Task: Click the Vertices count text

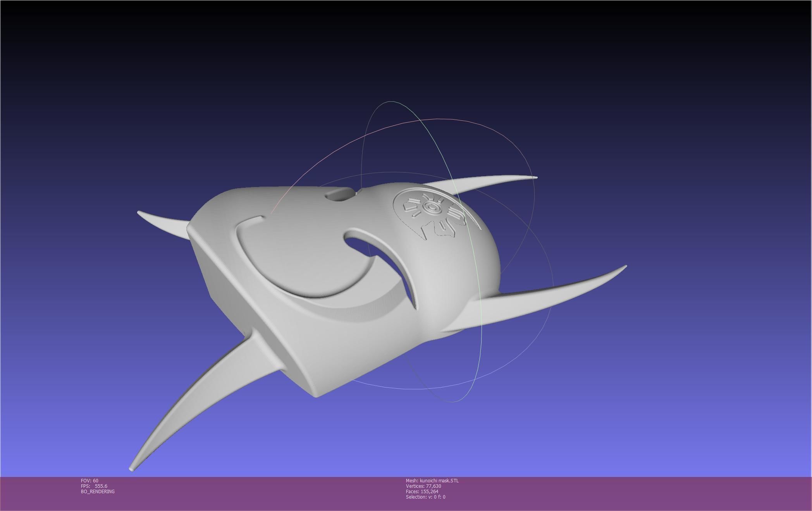Action: (423, 486)
